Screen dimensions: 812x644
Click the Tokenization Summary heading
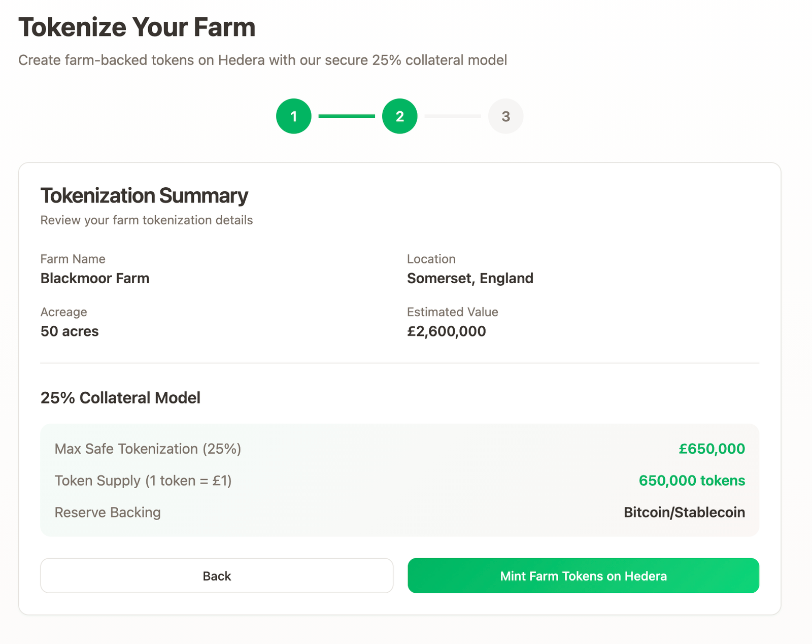[x=144, y=195]
